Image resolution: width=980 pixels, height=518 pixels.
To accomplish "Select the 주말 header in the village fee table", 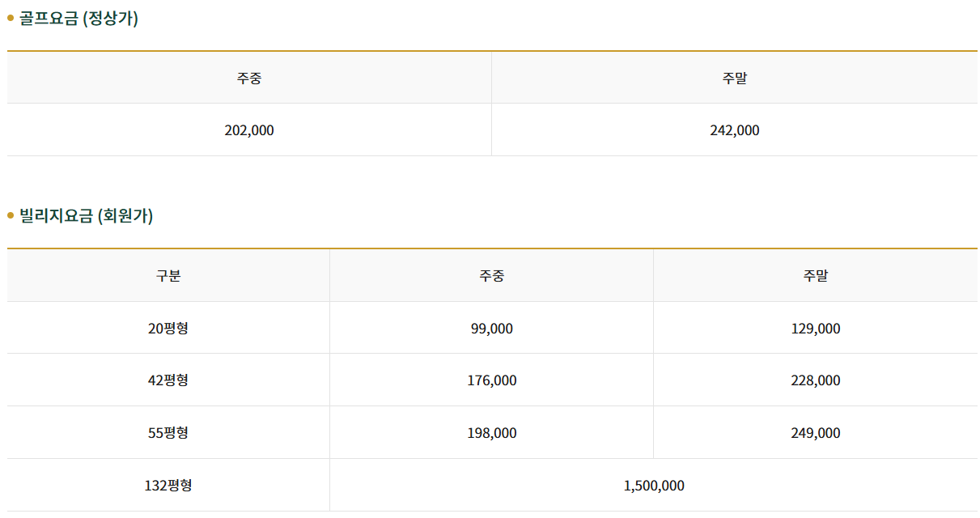I will click(x=816, y=276).
